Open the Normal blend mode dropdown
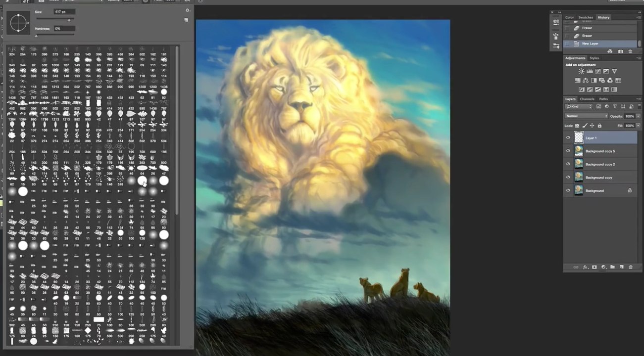Screen dimensions: 644x356 click(587, 116)
